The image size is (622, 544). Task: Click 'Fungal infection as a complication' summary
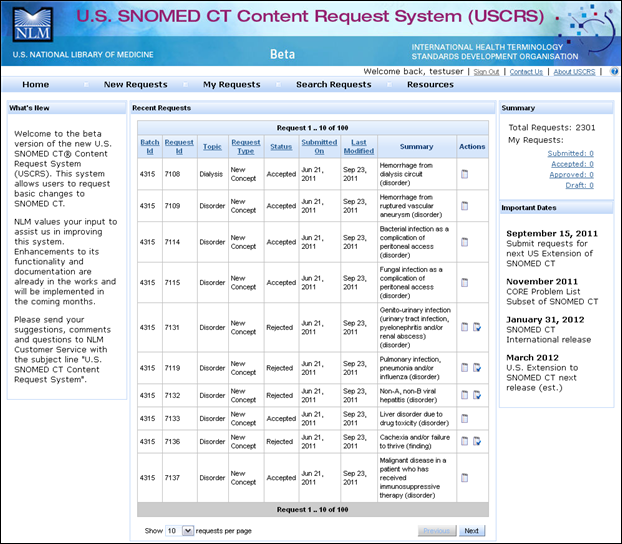pos(411,282)
